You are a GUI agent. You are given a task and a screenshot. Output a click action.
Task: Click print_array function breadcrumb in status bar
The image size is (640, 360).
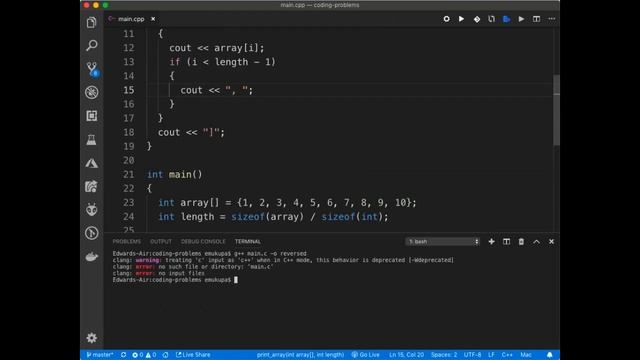(x=300, y=355)
